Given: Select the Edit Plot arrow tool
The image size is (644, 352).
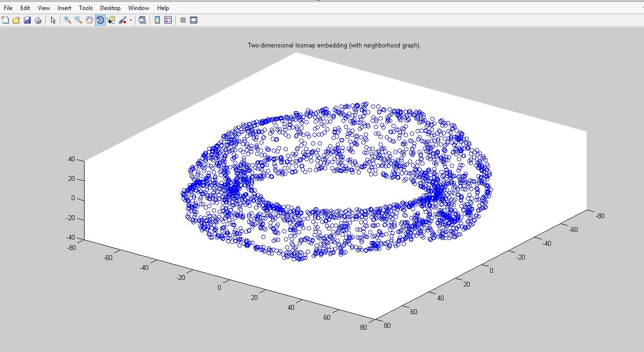Looking at the screenshot, I should [x=53, y=20].
